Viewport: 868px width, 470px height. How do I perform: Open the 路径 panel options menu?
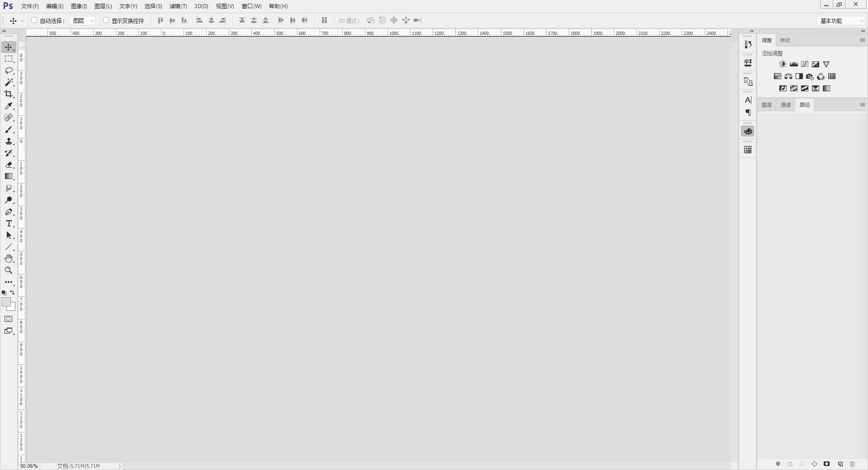[x=862, y=105]
